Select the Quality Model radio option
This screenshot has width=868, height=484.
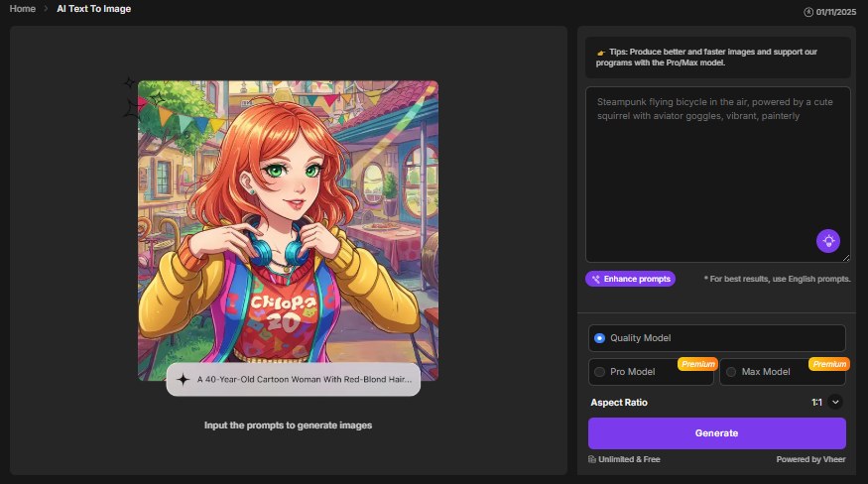[x=599, y=338]
